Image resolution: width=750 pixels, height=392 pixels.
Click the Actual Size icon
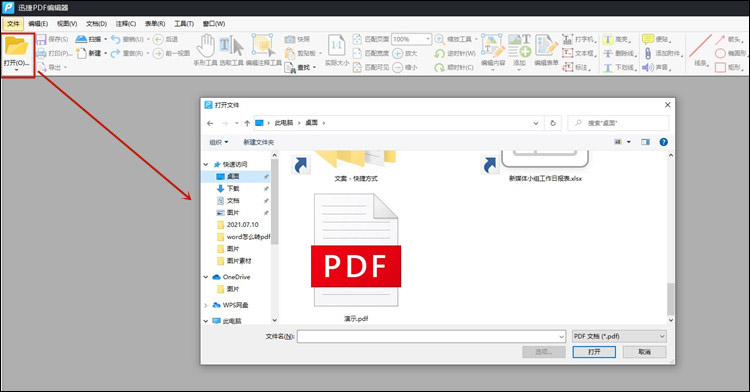pos(336,46)
